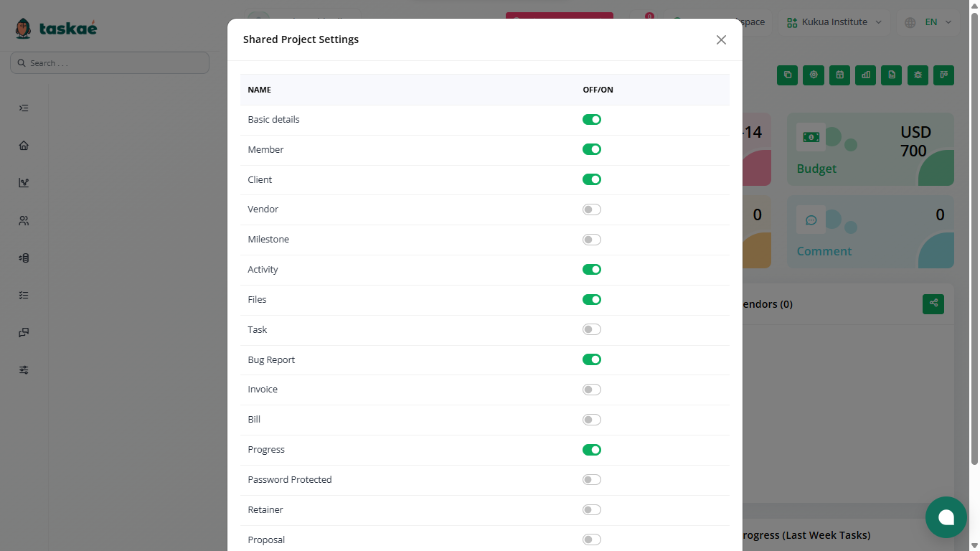Screen dimensions: 980x551
Task: Switch off the Bug Report toggle
Action: (592, 359)
